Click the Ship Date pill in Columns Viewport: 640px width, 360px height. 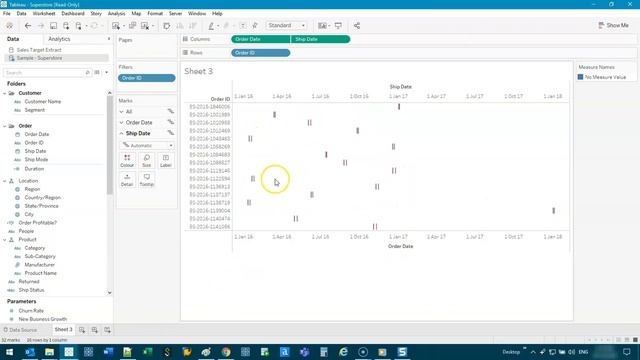click(x=320, y=39)
